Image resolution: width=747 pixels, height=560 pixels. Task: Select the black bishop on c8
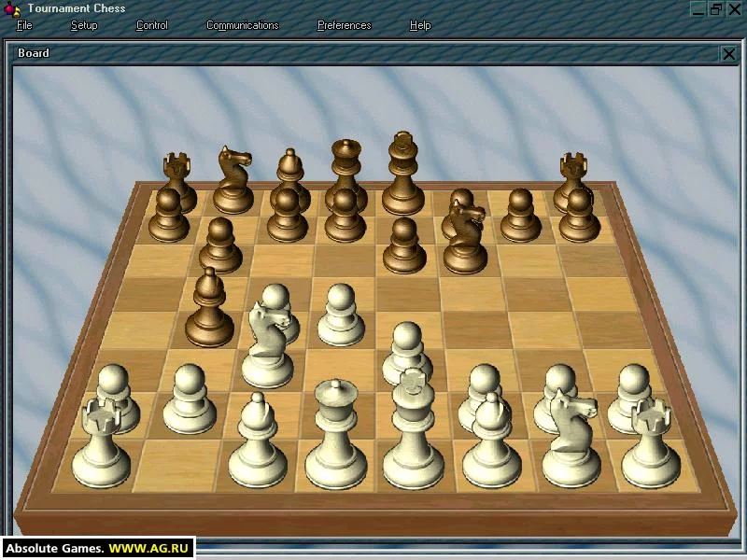coord(289,169)
